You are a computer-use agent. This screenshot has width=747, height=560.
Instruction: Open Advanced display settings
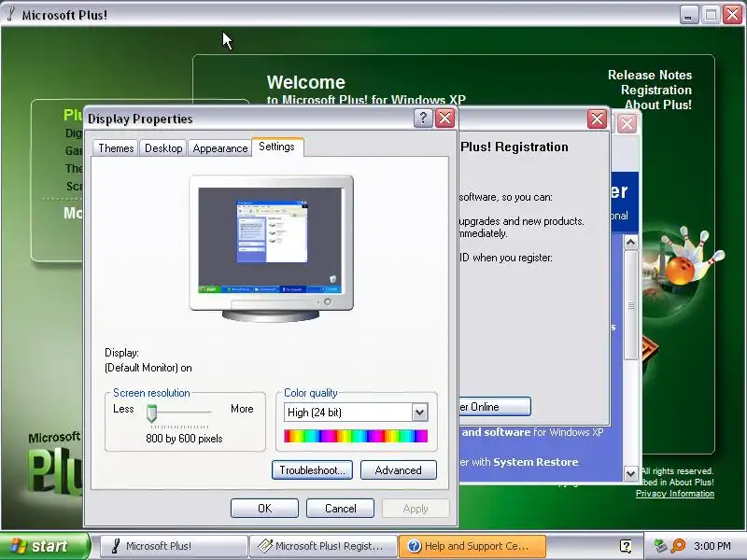399,470
